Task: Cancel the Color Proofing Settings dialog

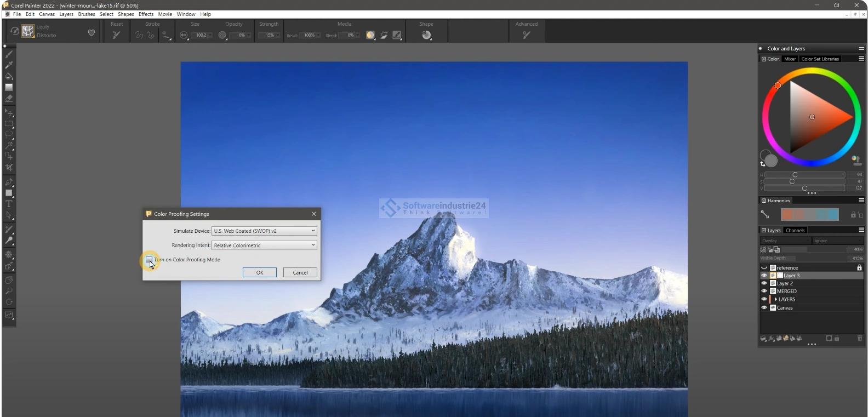Action: [x=300, y=273]
